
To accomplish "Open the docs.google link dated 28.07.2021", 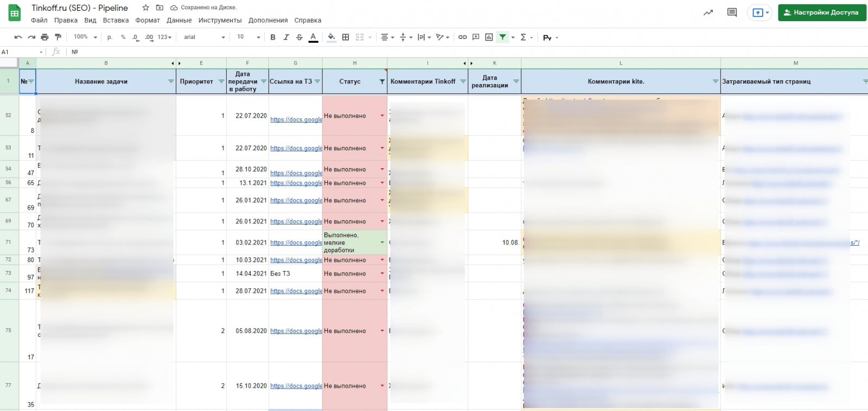I will click(x=296, y=291).
